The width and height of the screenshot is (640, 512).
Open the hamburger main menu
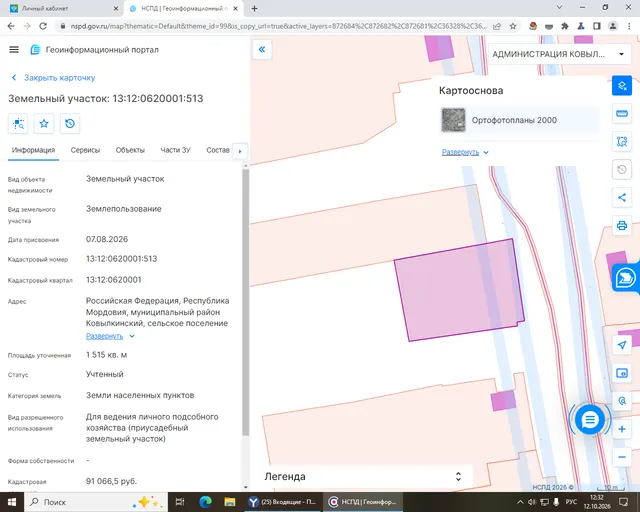(x=14, y=49)
